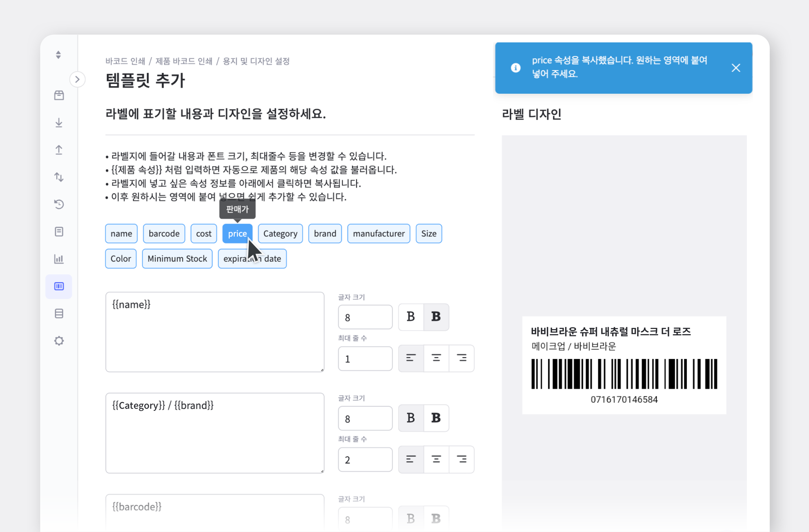Edit max lines field showing 2
The image size is (809, 532).
(365, 460)
